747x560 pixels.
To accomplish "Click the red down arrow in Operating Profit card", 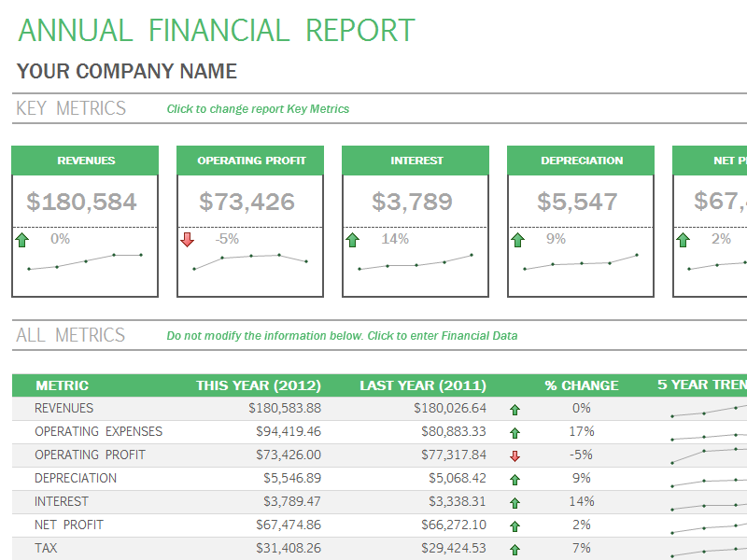I will tap(187, 241).
